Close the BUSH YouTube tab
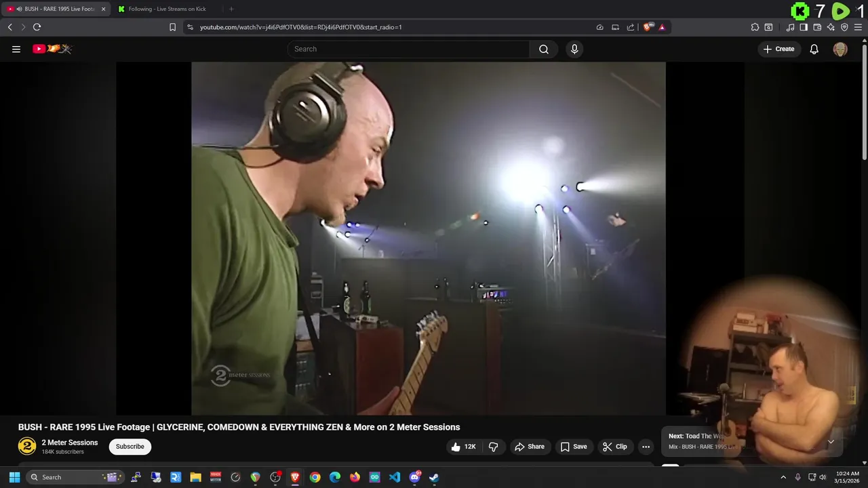 pos(104,9)
